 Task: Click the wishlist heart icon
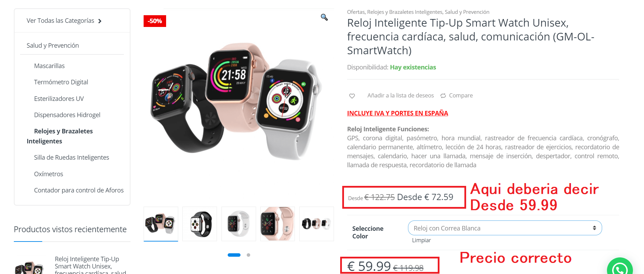coord(352,96)
